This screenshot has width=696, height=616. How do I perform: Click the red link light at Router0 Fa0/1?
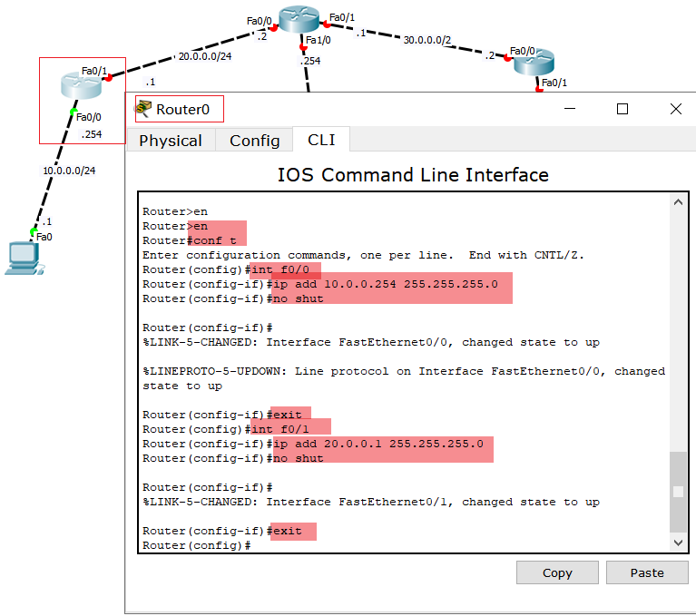[x=108, y=78]
